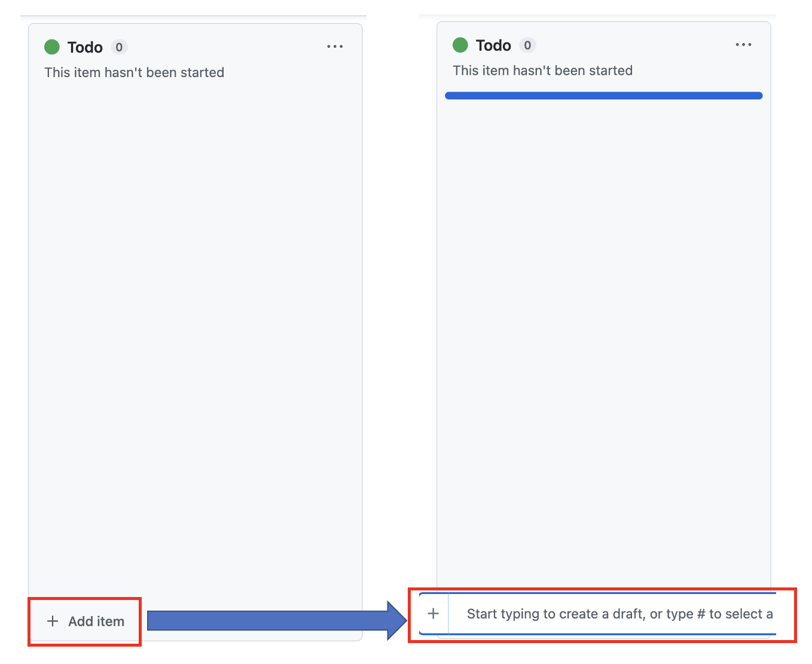Open the three-dot menu of the draft input column
This screenshot has width=812, height=664.
click(743, 45)
